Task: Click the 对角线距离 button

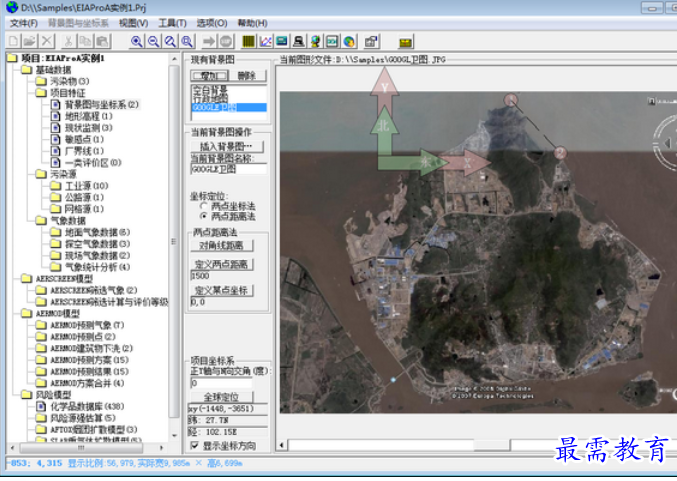Action: pos(221,246)
